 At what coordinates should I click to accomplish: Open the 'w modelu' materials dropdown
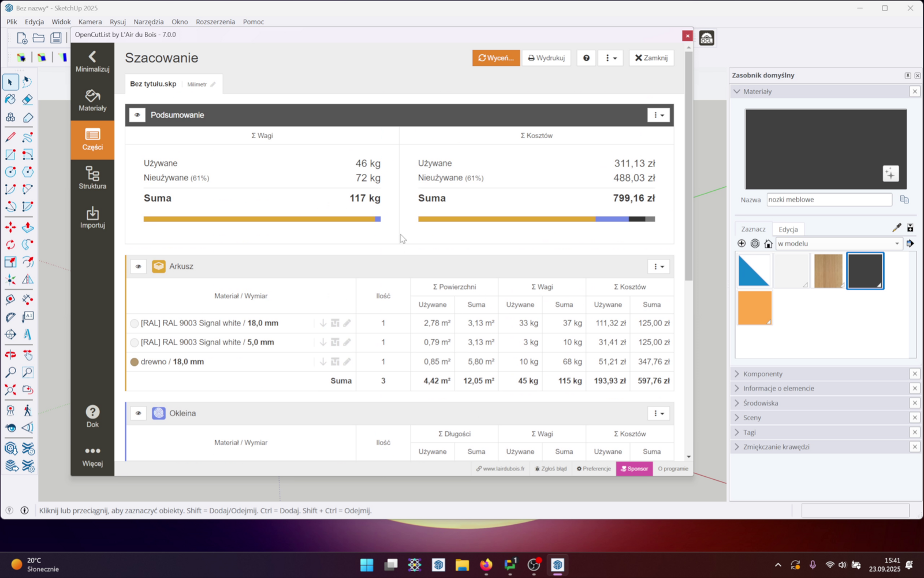click(839, 243)
